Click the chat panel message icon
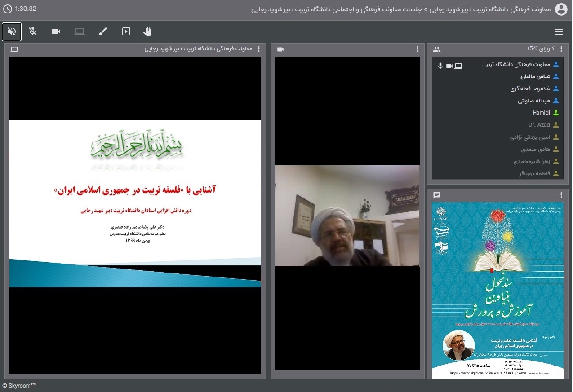 (x=437, y=195)
